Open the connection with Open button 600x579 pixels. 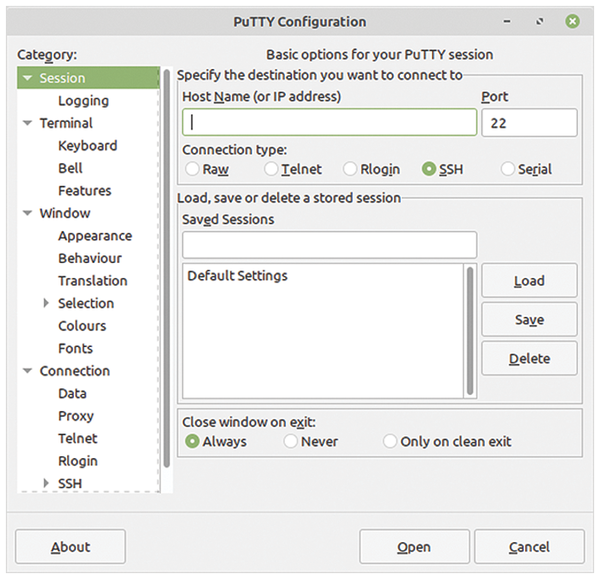(x=414, y=546)
